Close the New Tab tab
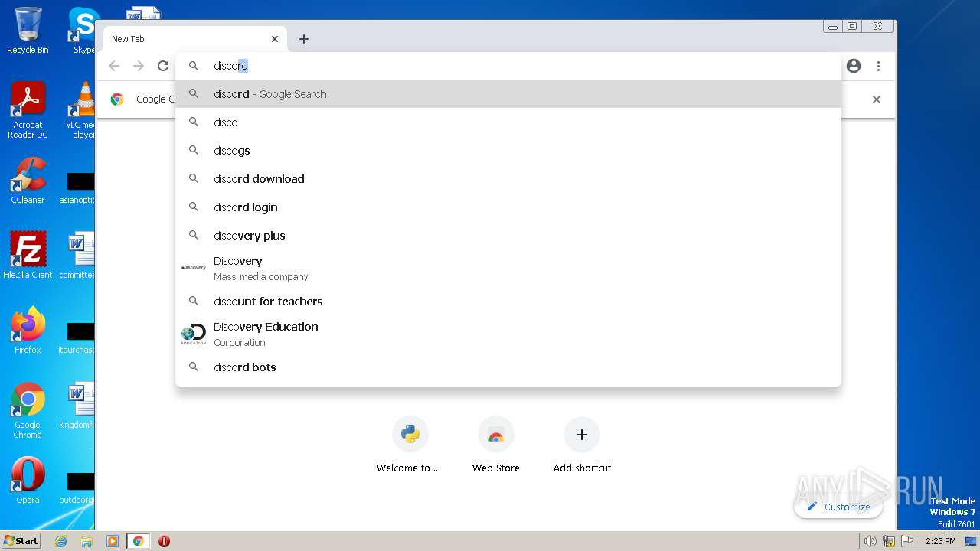 click(275, 39)
